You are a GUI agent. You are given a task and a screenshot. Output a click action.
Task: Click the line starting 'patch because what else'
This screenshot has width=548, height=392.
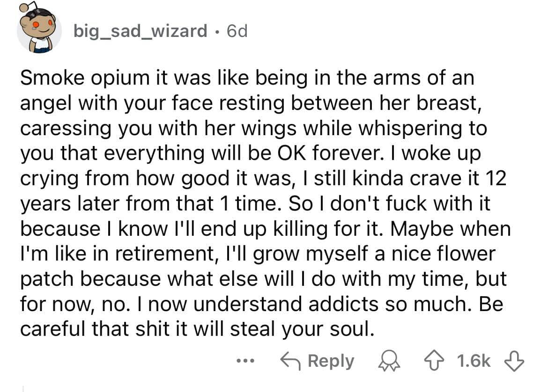(263, 280)
